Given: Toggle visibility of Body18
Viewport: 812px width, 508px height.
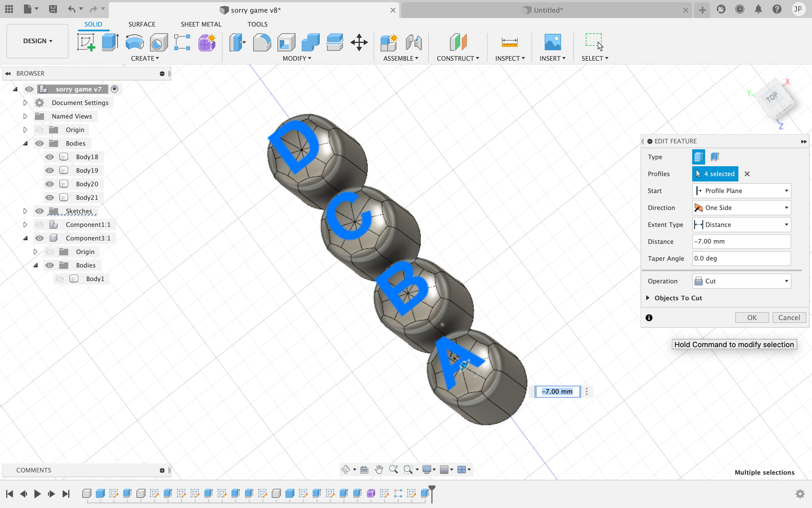Looking at the screenshot, I should pyautogui.click(x=49, y=157).
